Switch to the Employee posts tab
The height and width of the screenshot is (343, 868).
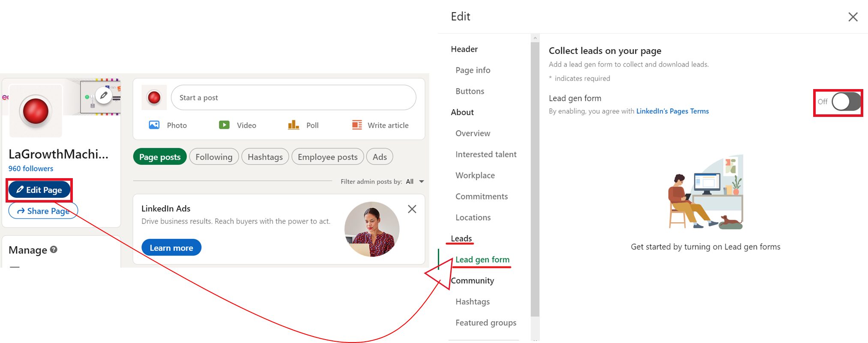(327, 157)
